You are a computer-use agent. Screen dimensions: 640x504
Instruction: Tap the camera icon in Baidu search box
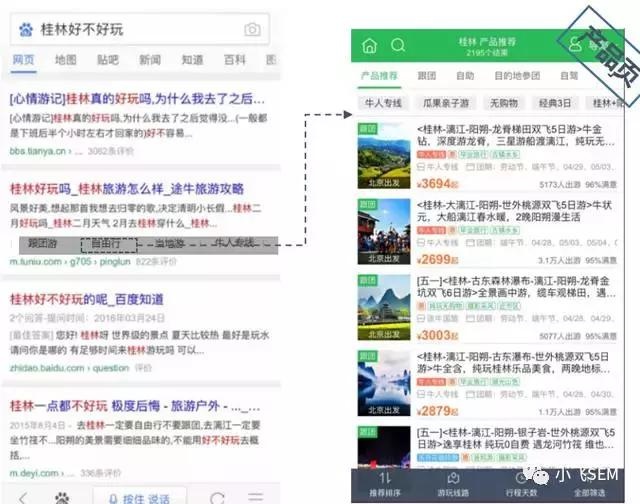[x=252, y=30]
